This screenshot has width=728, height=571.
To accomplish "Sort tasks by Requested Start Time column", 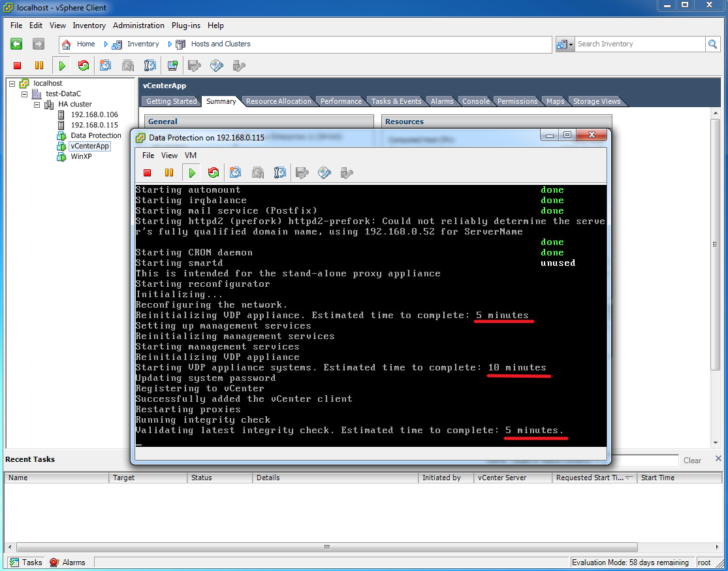I will pyautogui.click(x=594, y=478).
